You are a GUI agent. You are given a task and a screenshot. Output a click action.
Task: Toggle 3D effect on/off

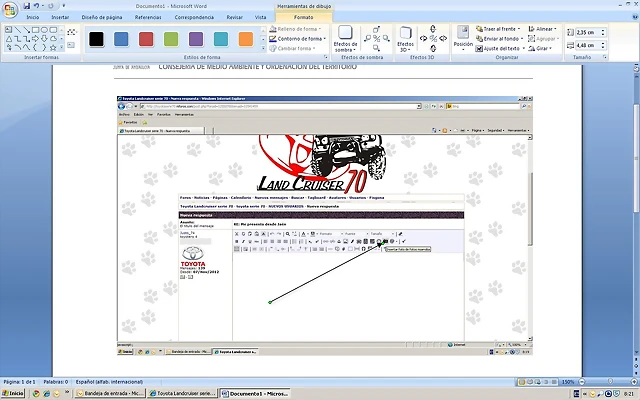433,38
